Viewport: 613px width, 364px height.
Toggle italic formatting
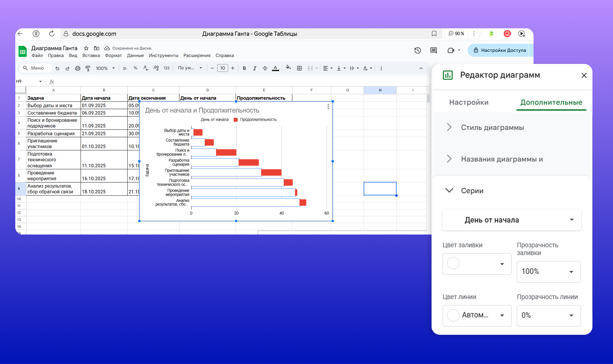click(x=255, y=68)
